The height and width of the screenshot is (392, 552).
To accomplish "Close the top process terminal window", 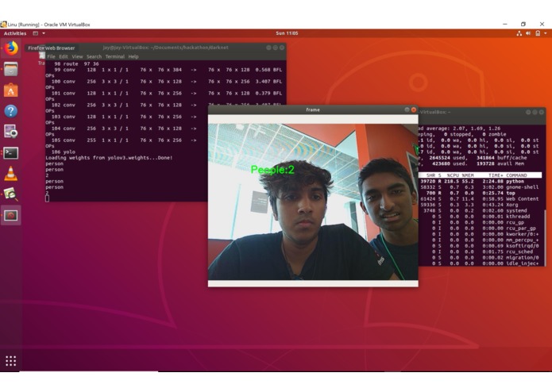I will 542,112.
